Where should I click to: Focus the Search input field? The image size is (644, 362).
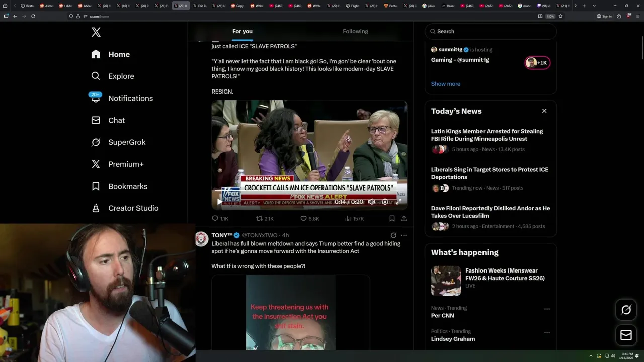(x=491, y=31)
